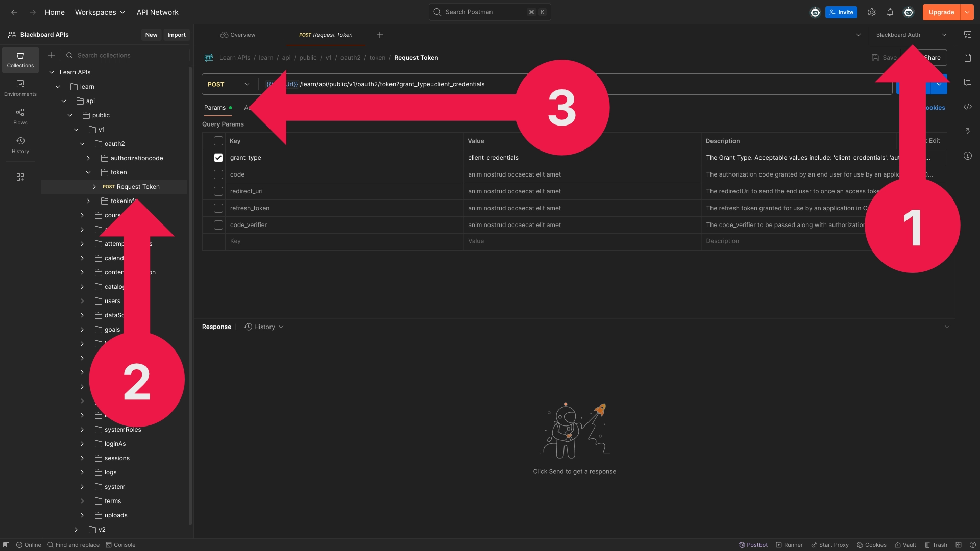The width and height of the screenshot is (980, 551).
Task: Open the Flows sidebar icon
Action: [20, 116]
